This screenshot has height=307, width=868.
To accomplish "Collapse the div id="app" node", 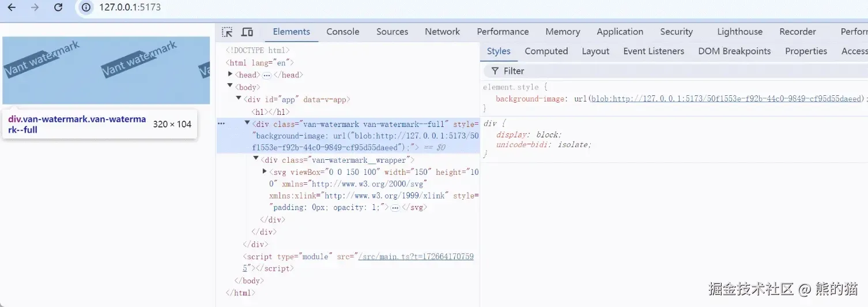I will [x=239, y=99].
